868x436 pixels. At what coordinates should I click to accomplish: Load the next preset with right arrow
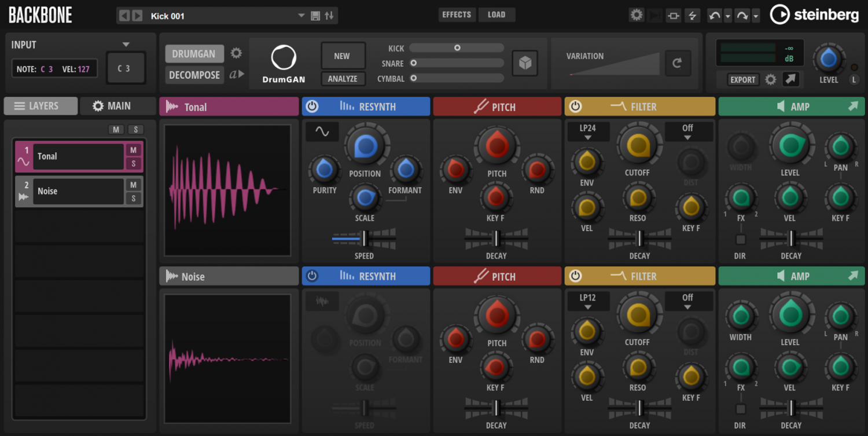137,16
